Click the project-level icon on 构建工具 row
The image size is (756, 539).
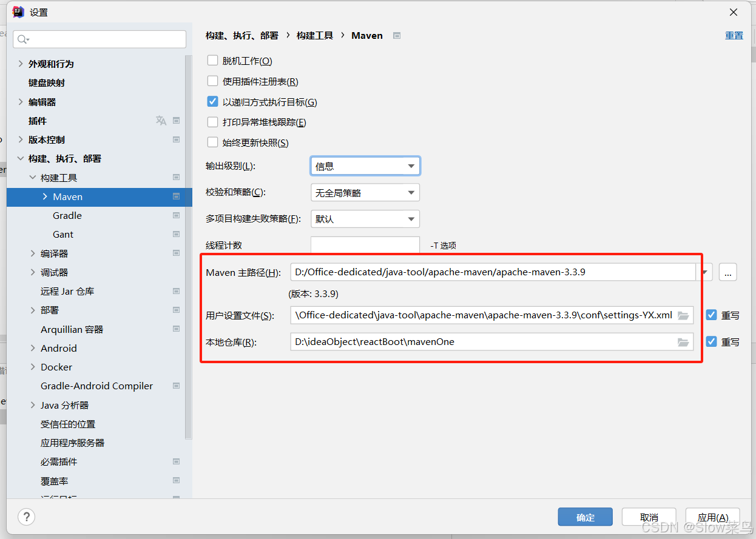tap(176, 178)
